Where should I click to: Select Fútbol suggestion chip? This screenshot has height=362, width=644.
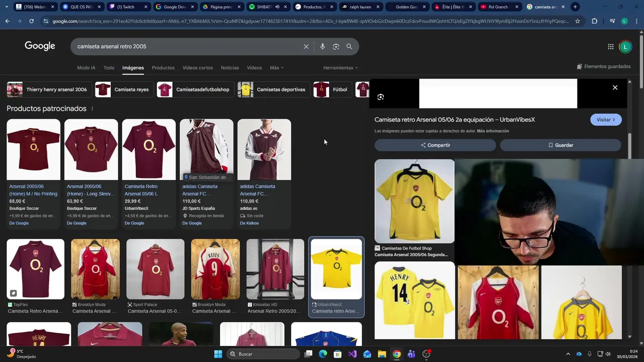[333, 89]
